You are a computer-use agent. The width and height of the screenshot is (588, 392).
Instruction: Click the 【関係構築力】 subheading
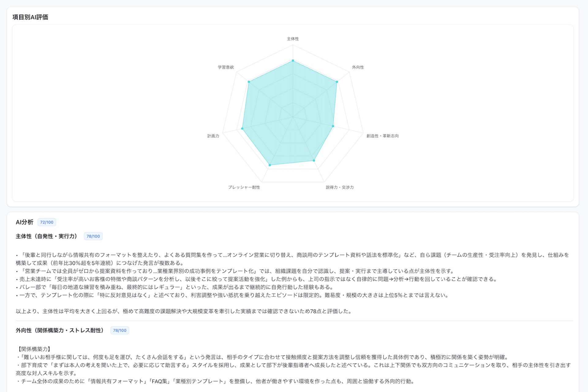(34, 349)
